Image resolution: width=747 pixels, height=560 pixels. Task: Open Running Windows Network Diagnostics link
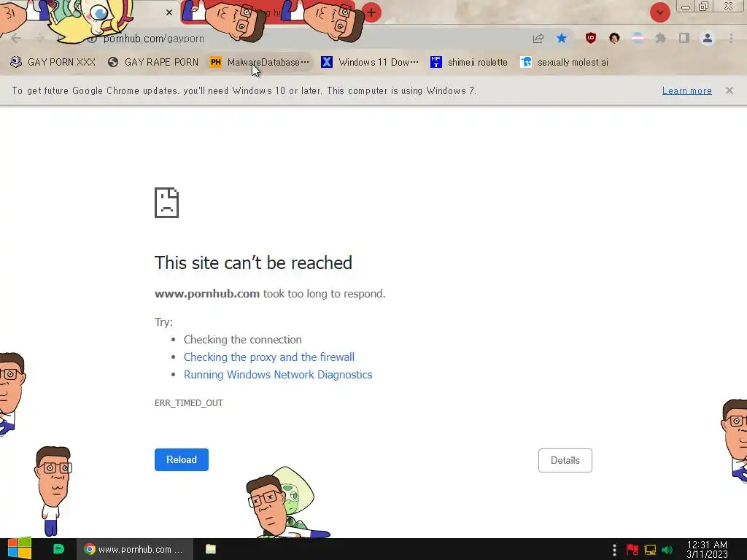pos(278,375)
